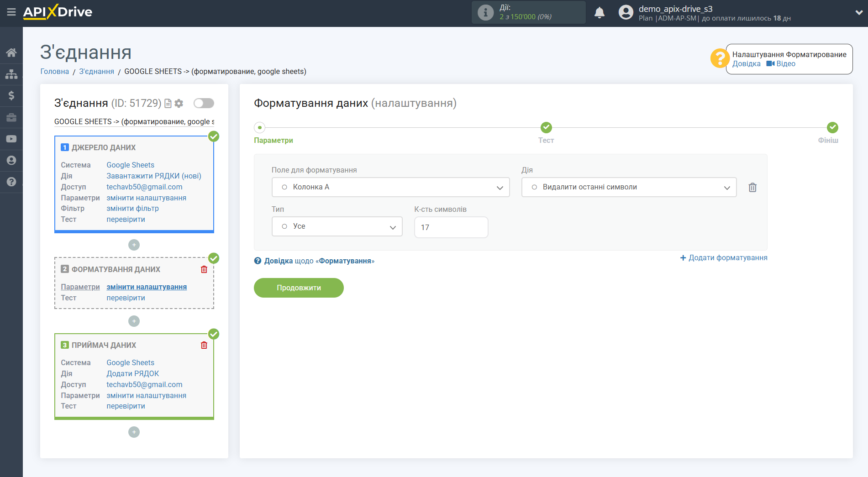Open the Дія dropdown
Screen dimensions: 868x477
(x=629, y=187)
